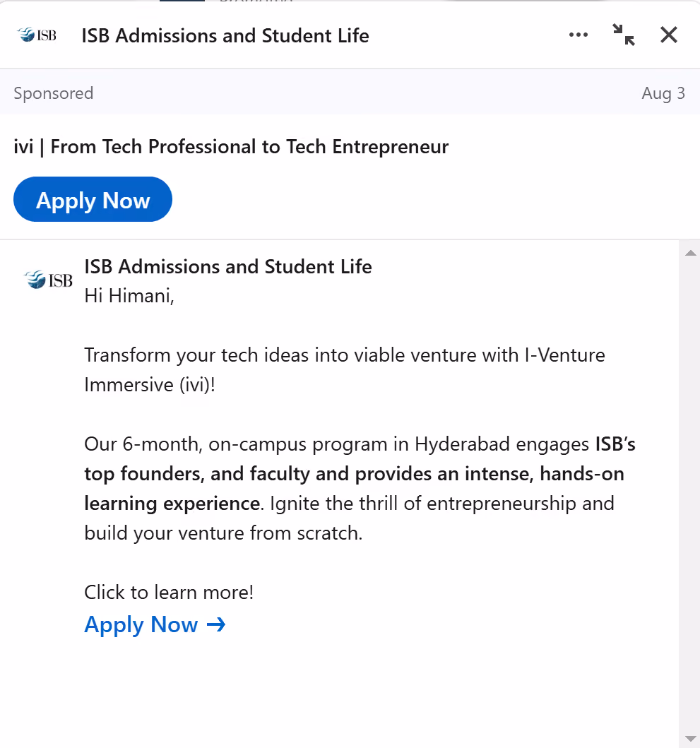Click the subject line about Tech Entrepreneur
Image resolution: width=700 pixels, height=748 pixels.
(x=231, y=147)
